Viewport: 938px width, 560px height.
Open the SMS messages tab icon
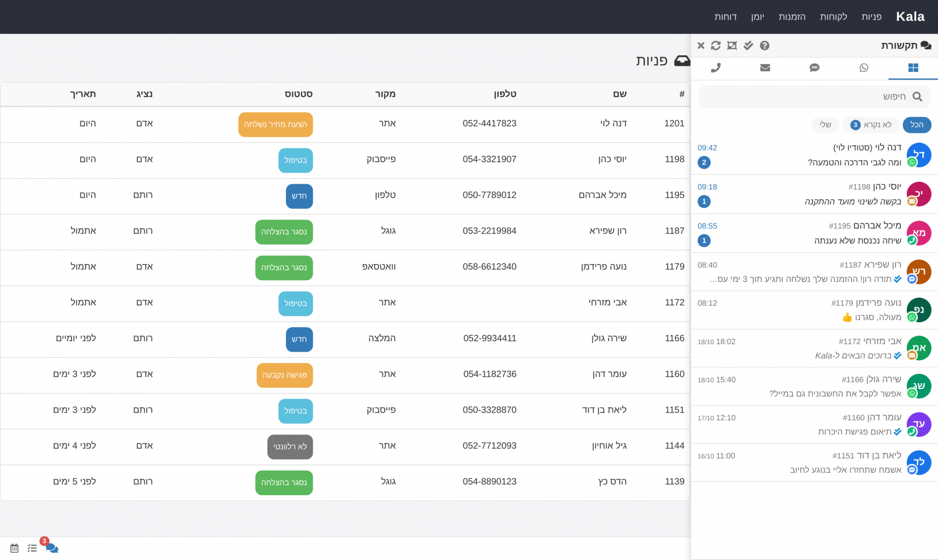click(x=815, y=68)
